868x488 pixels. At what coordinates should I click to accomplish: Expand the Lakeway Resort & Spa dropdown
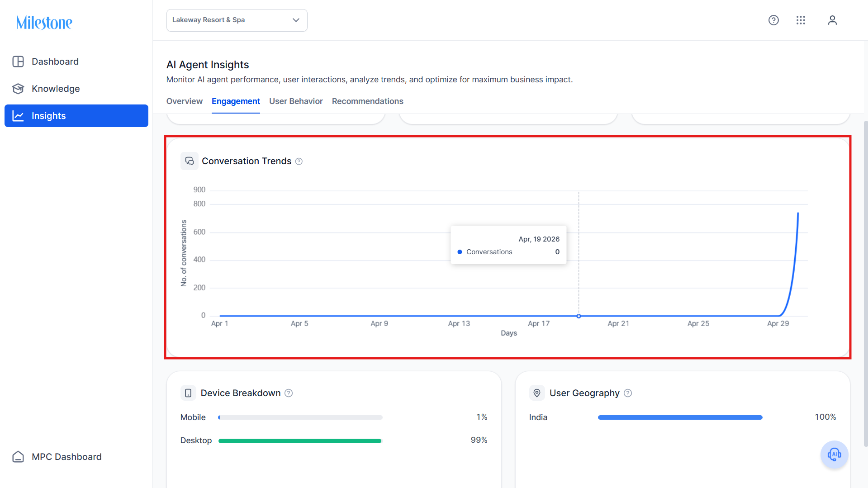pyautogui.click(x=237, y=20)
